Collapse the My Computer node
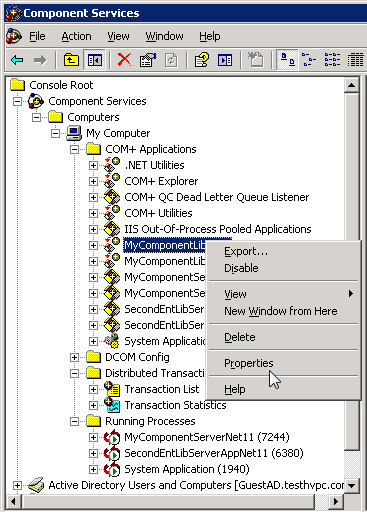The width and height of the screenshot is (367, 512). (55, 133)
